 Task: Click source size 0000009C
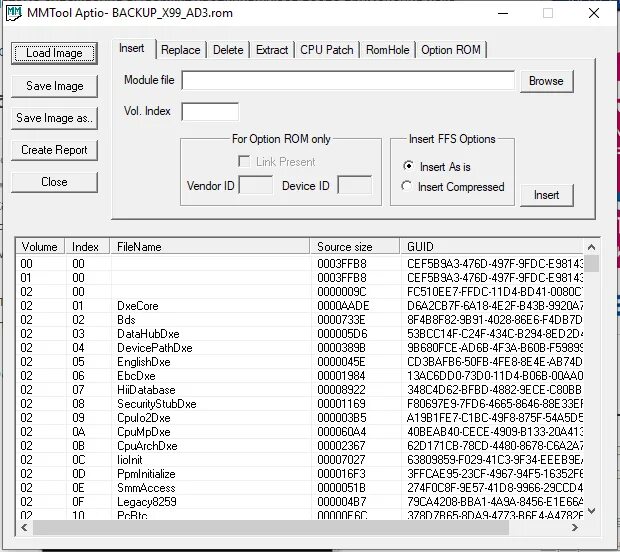click(342, 292)
